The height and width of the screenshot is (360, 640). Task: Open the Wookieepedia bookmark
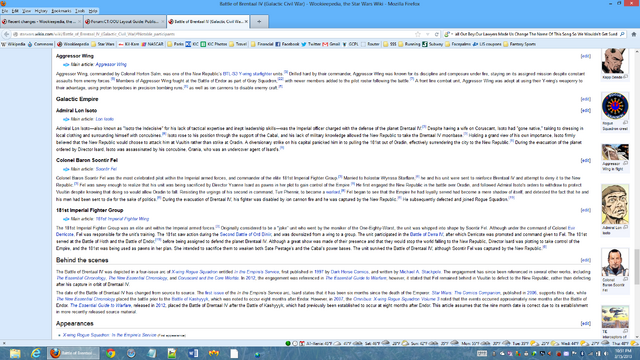pos(73,44)
